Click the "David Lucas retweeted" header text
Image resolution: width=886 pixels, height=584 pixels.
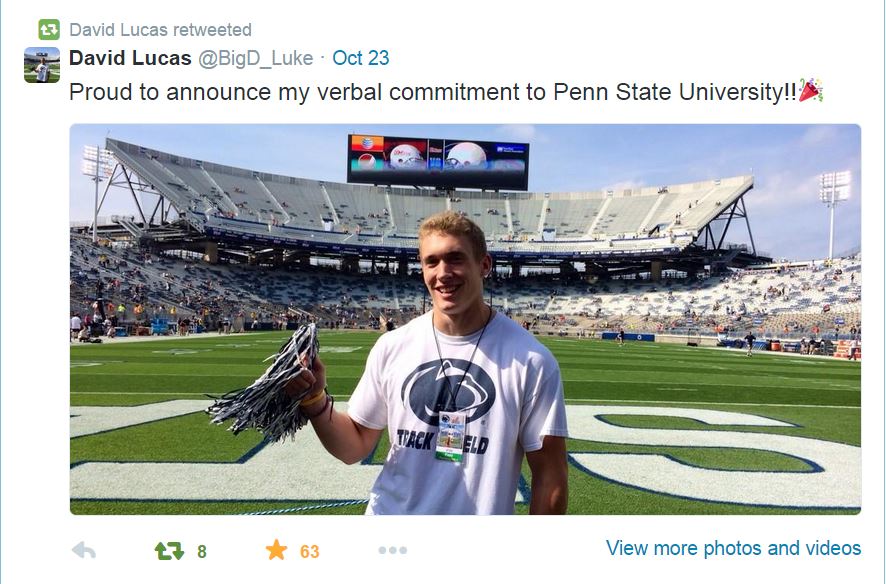[x=160, y=29]
